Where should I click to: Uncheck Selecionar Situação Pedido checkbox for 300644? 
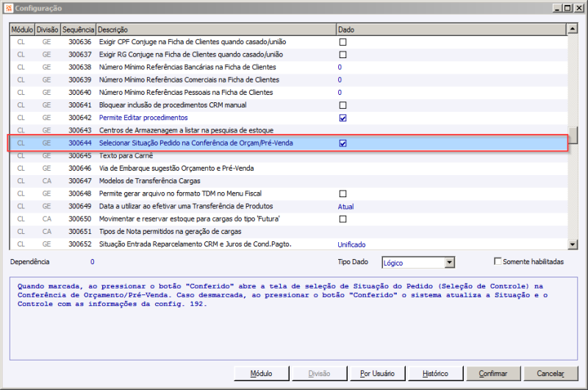coord(343,143)
